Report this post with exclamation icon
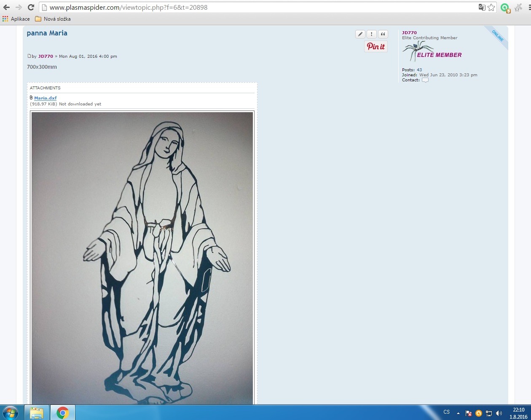The width and height of the screenshot is (531, 420). 371,34
